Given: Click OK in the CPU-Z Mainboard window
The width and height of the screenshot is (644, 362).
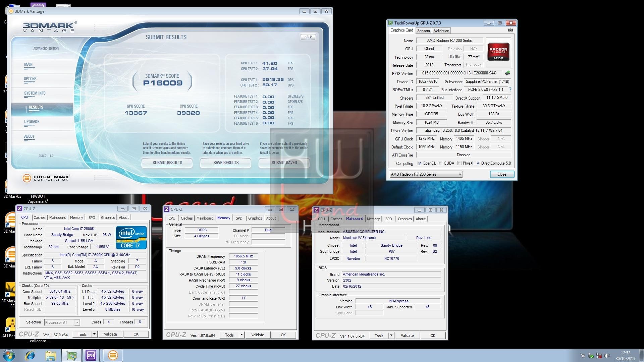Looking at the screenshot, I should point(433,336).
